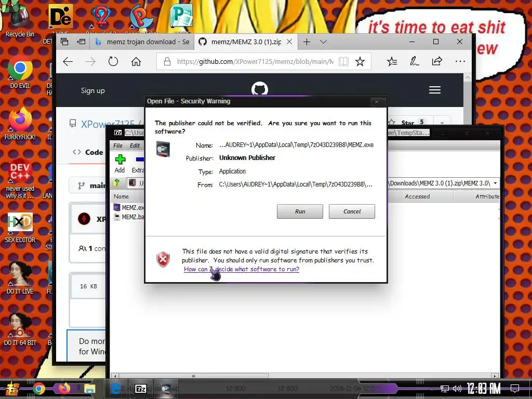
Task: Click the GitHub Code tab
Action: [88, 152]
